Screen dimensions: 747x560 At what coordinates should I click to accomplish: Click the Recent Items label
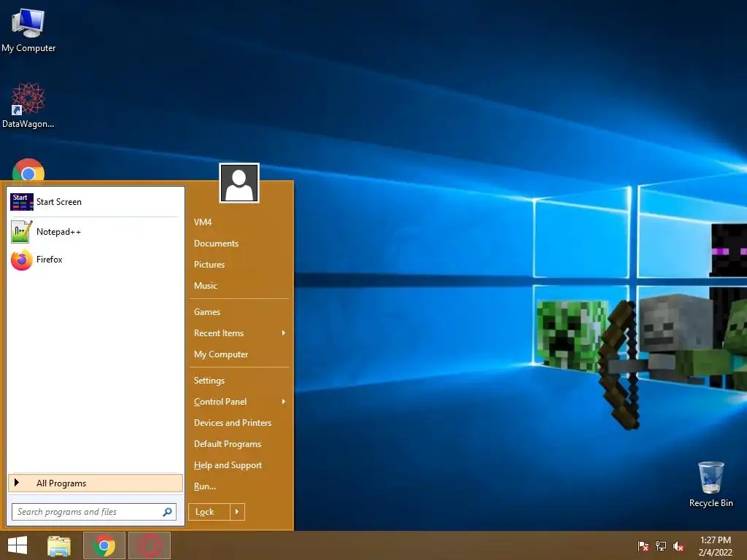click(219, 332)
